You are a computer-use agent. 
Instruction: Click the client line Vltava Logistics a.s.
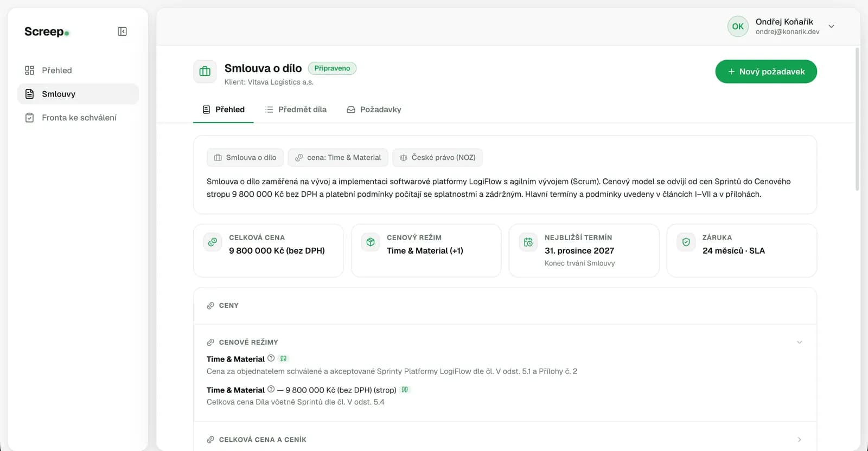269,82
